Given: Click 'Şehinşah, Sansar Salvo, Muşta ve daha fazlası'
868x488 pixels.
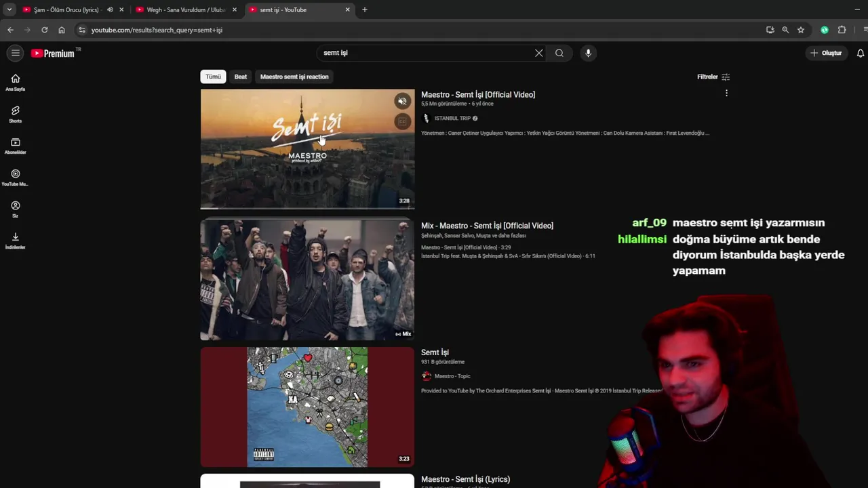Looking at the screenshot, I should tap(473, 236).
